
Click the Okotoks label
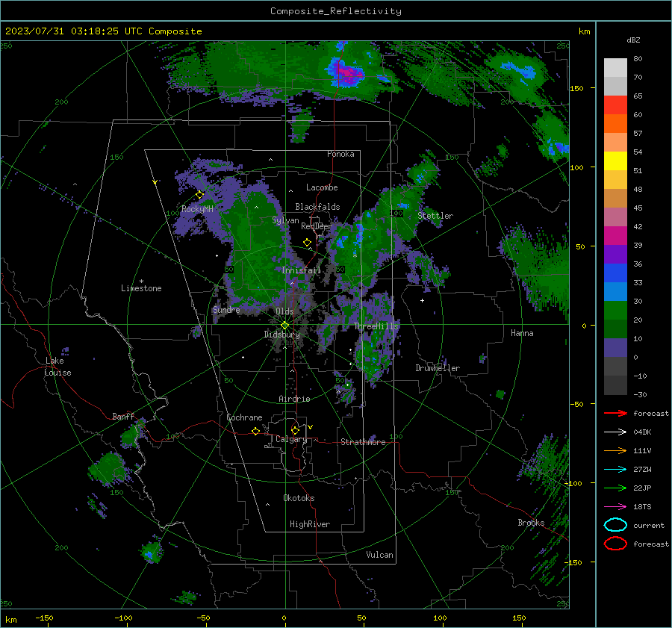(x=299, y=498)
